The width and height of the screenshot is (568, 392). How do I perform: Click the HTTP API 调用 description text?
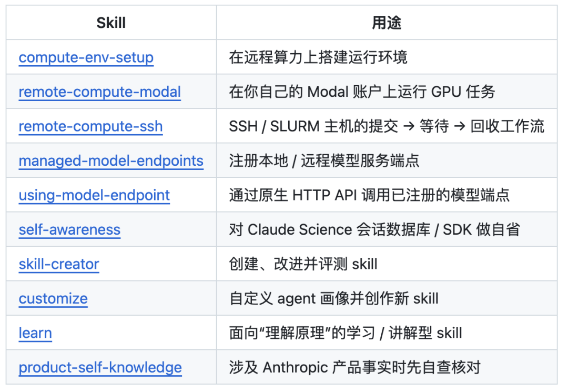pyautogui.click(x=369, y=195)
